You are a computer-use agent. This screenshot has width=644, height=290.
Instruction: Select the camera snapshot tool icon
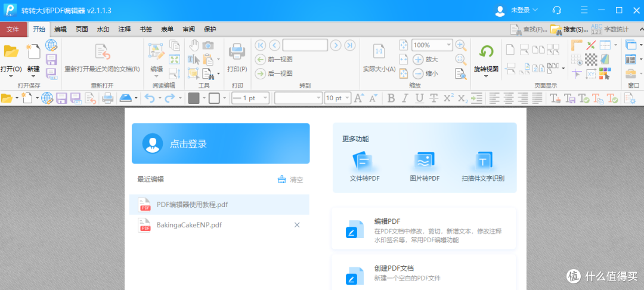[208, 45]
